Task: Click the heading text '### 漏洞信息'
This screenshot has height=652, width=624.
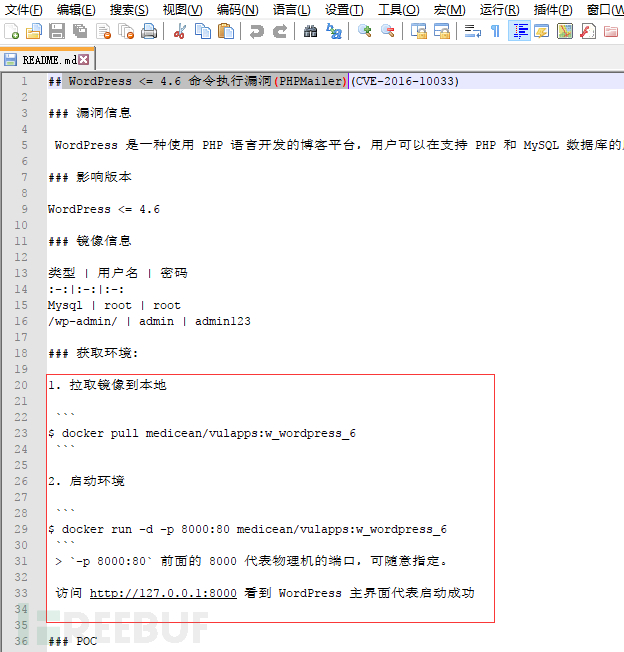Action: coord(90,113)
